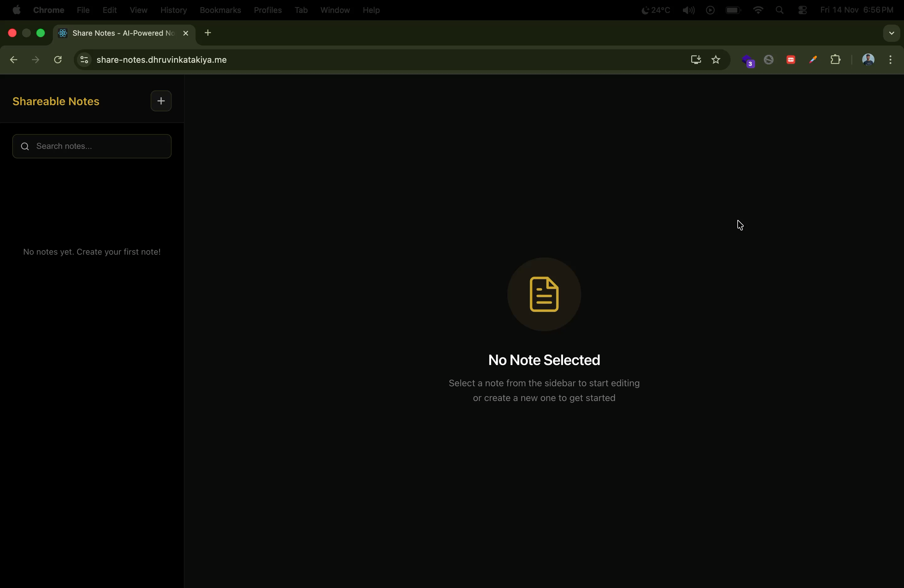The image size is (904, 588).
Task: Create a new note with the plus icon
Action: click(161, 101)
